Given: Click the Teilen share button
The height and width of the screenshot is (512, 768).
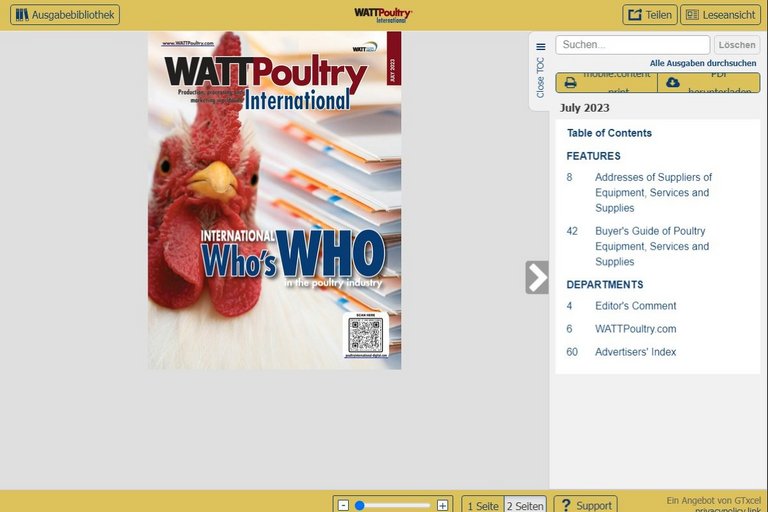Looking at the screenshot, I should (x=649, y=15).
